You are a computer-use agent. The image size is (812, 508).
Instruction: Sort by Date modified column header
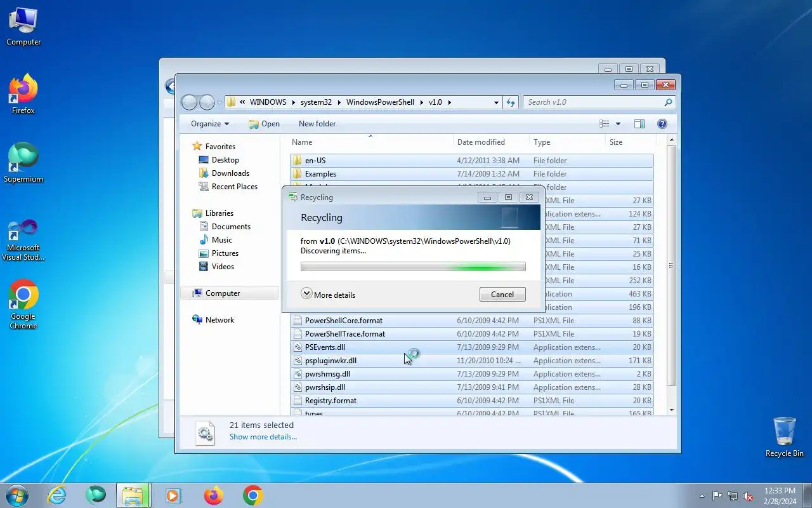click(492, 142)
